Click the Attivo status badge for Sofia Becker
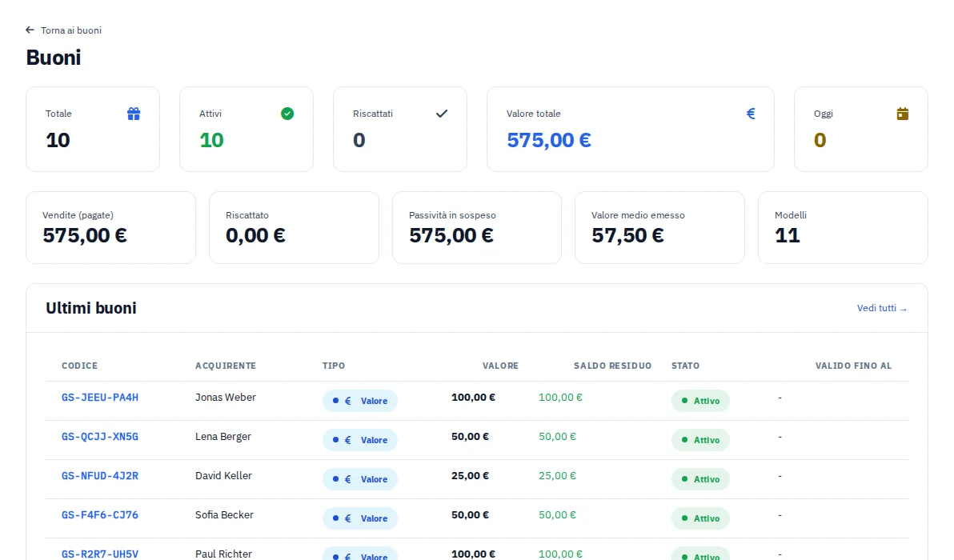 pos(700,518)
